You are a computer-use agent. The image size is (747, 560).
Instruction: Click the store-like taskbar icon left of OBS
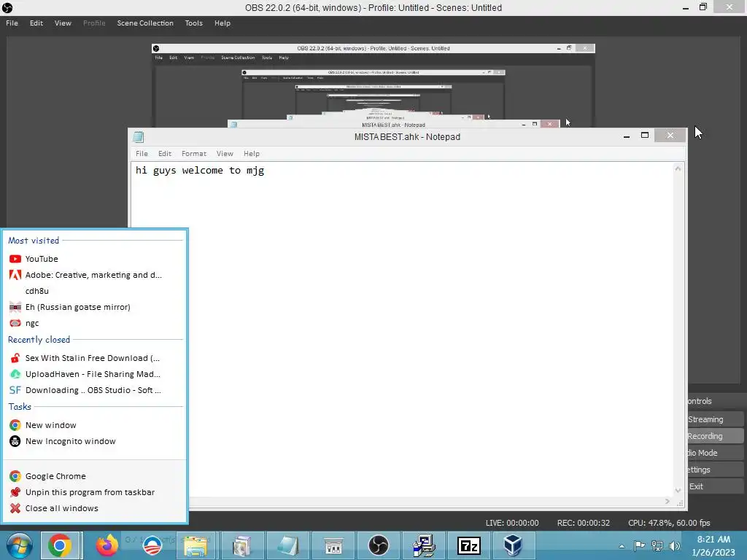[x=333, y=545]
